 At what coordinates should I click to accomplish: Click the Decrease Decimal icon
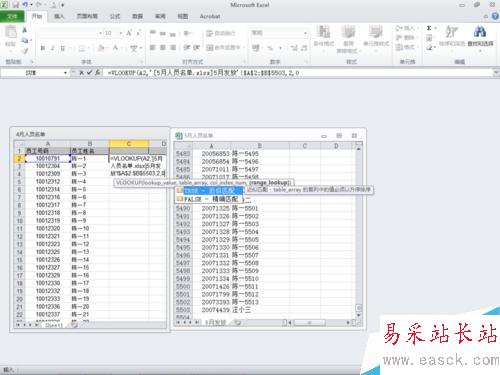click(x=304, y=48)
